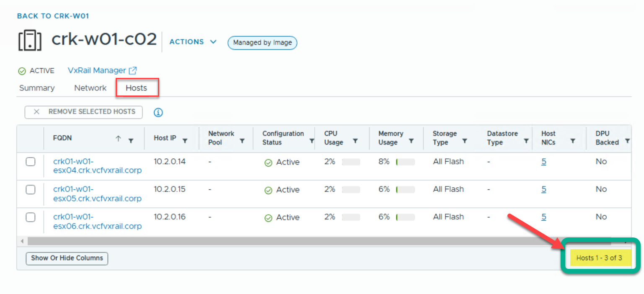
Task: Tick the checkbox for esx05 host
Action: coord(31,190)
